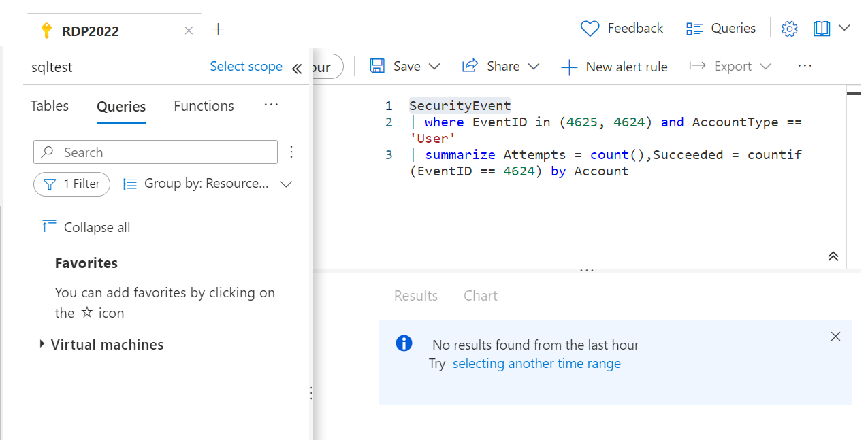
Task: Click the Share icon
Action: click(x=470, y=66)
